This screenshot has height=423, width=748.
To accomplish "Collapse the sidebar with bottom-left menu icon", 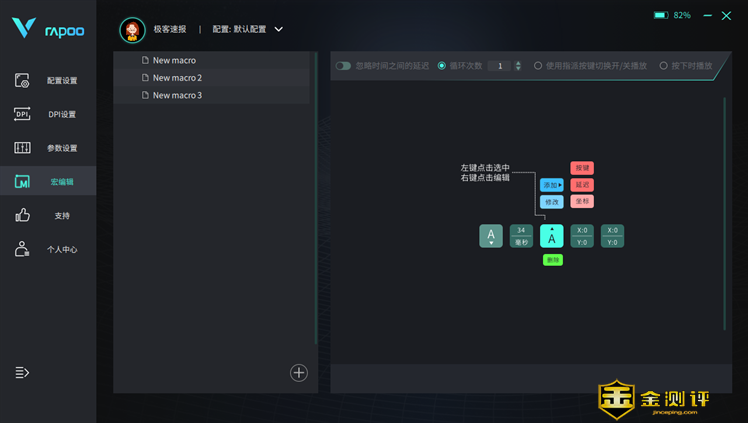I will point(22,373).
